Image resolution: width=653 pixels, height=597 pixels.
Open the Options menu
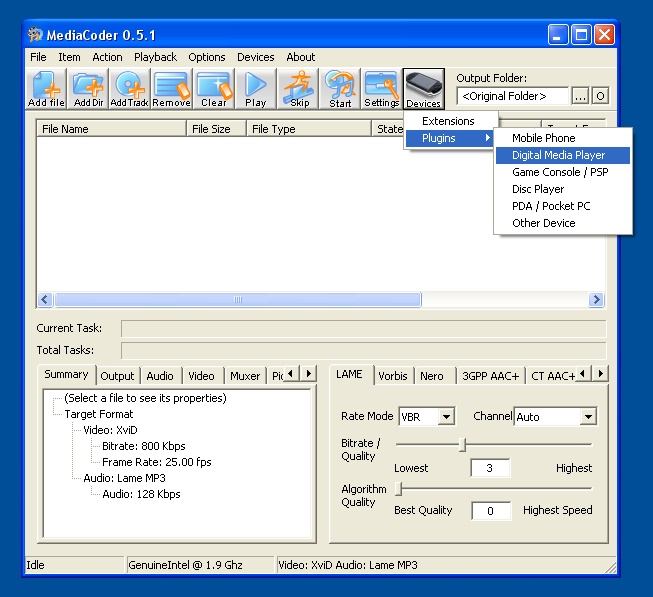point(207,57)
